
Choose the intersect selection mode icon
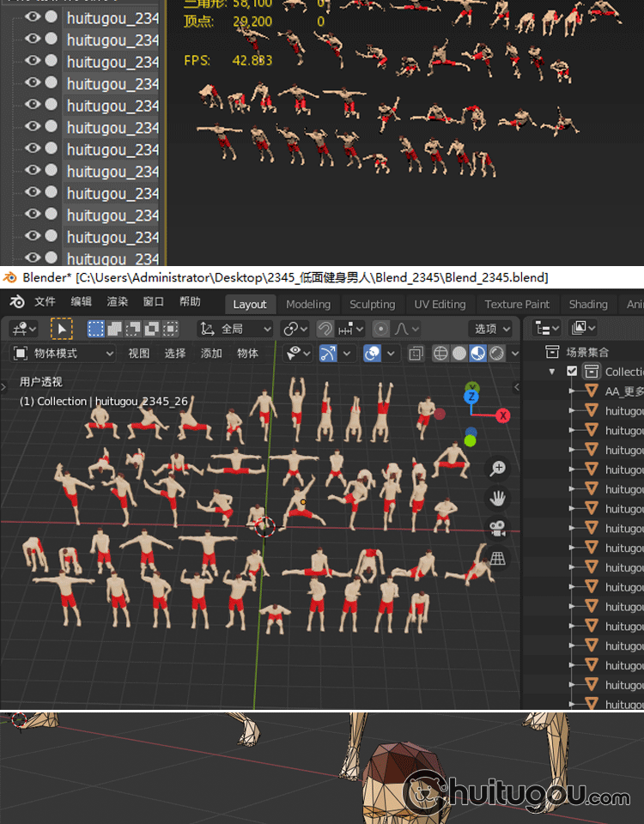tap(170, 329)
